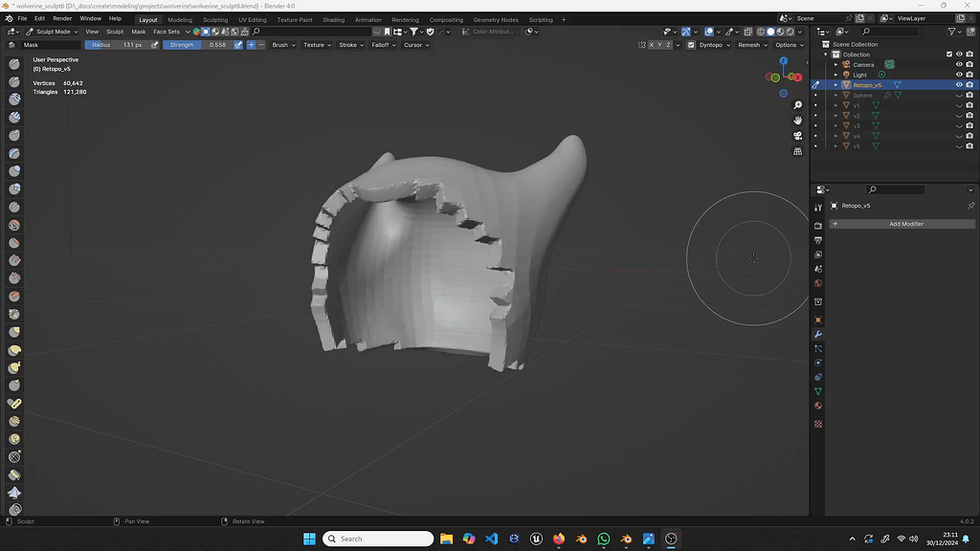
Task: Pin the Retopo_v5 properties panel
Action: click(x=970, y=206)
